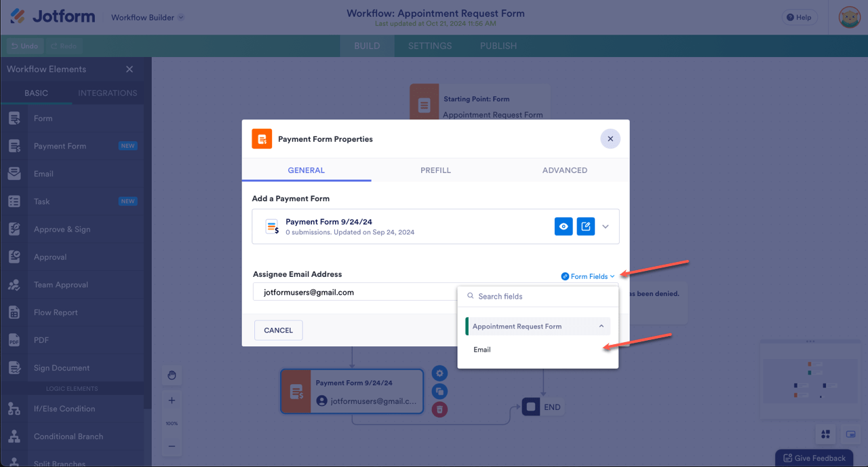Open the user avatar menu
Viewport: 868px width, 467px height.
coord(849,17)
